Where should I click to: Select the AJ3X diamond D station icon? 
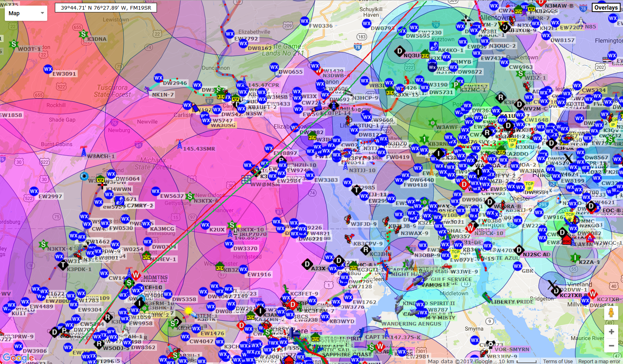point(307,264)
